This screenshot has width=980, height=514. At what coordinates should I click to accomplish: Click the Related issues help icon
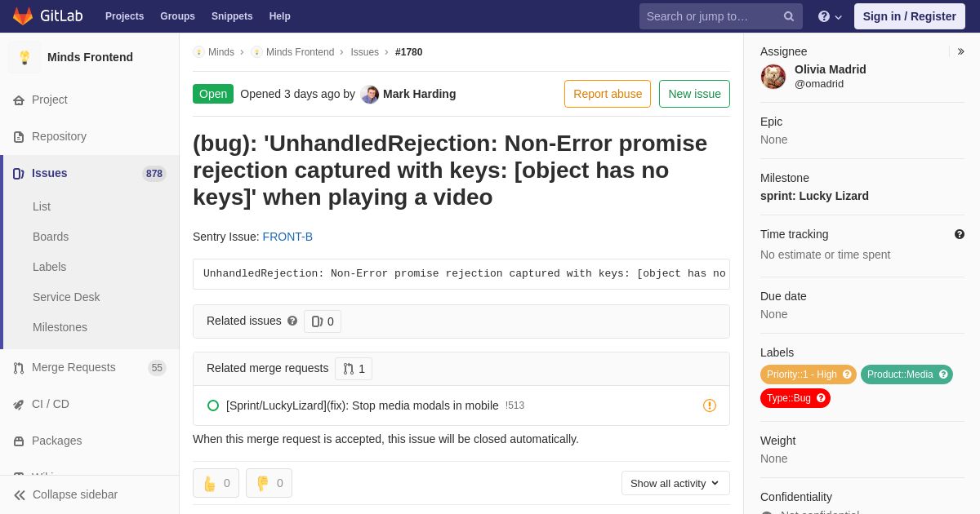[x=292, y=321]
